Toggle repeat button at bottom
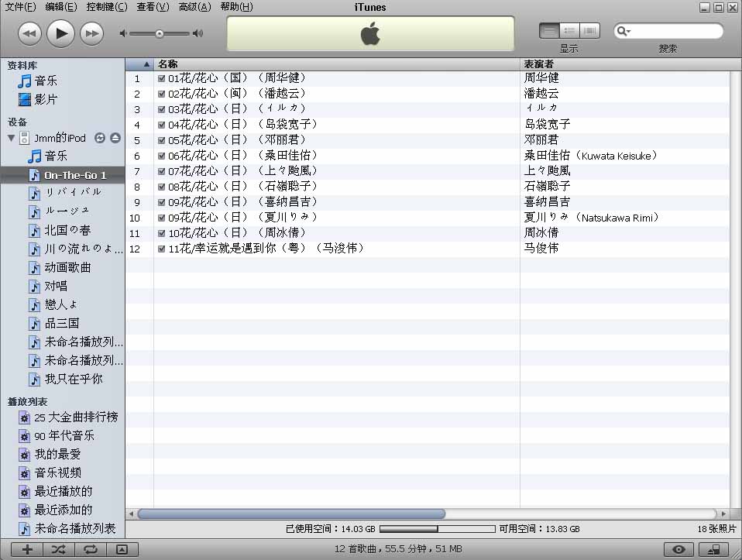The height and width of the screenshot is (560, 742). (91, 550)
